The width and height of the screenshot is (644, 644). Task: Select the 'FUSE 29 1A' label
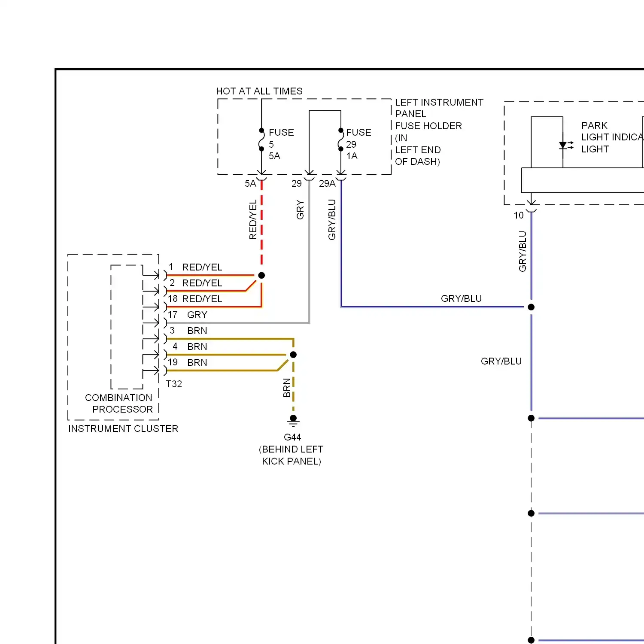click(358, 144)
